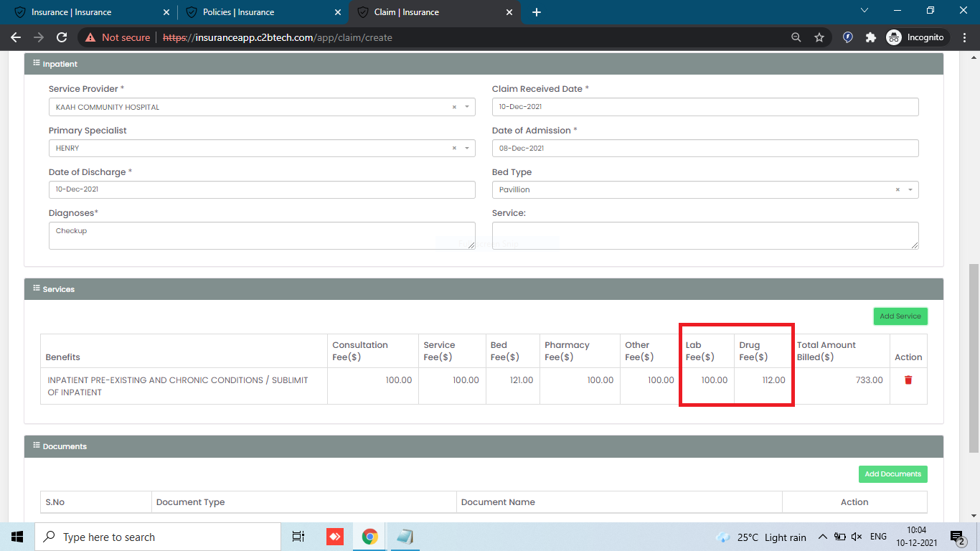Click the network tray icon
Screen dimensions: 980x551
click(839, 537)
